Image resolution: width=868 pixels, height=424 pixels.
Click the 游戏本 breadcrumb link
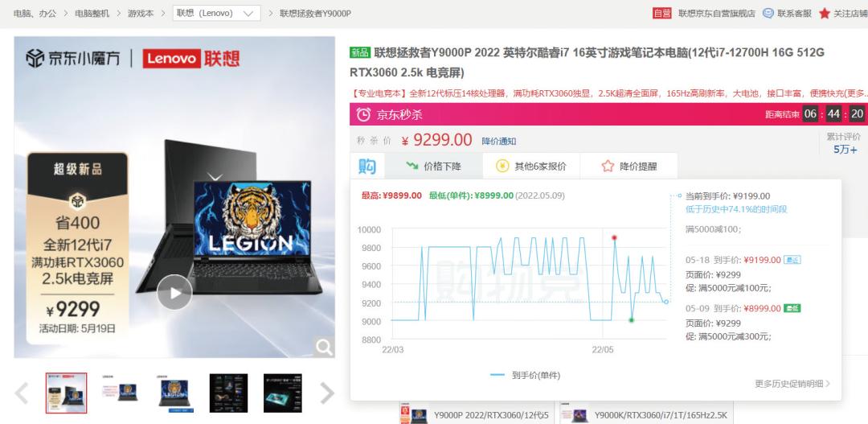click(x=141, y=14)
